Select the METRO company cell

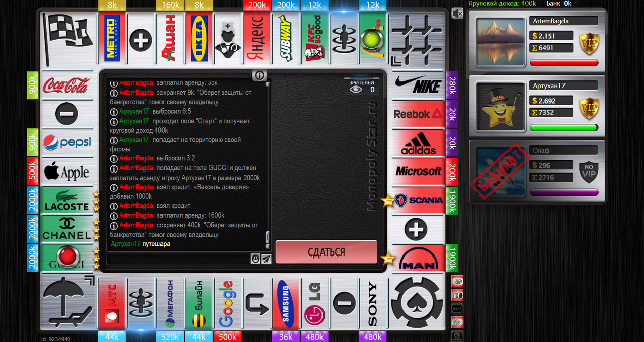pyautogui.click(x=112, y=38)
